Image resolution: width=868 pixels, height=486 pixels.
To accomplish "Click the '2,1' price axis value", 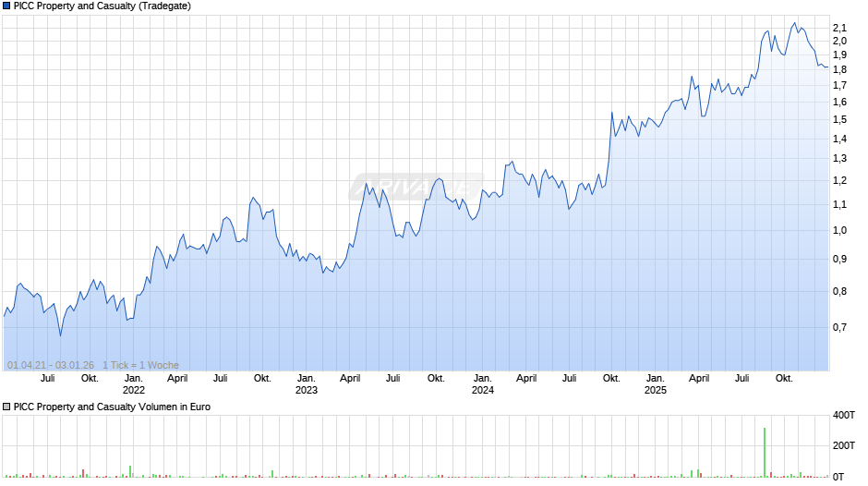I will click(839, 28).
